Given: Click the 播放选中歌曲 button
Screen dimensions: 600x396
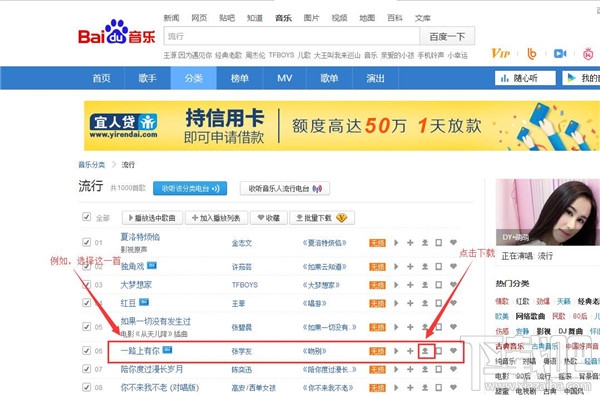Looking at the screenshot, I should [152, 218].
